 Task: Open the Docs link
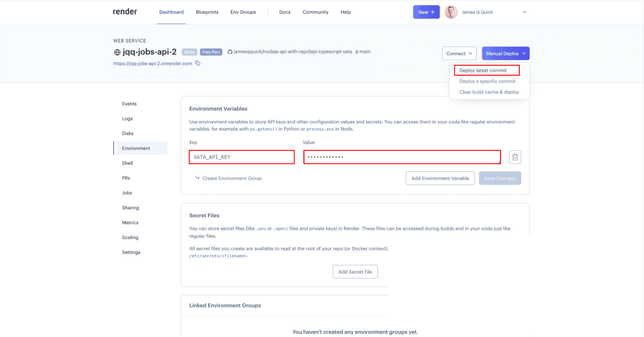[x=285, y=12]
